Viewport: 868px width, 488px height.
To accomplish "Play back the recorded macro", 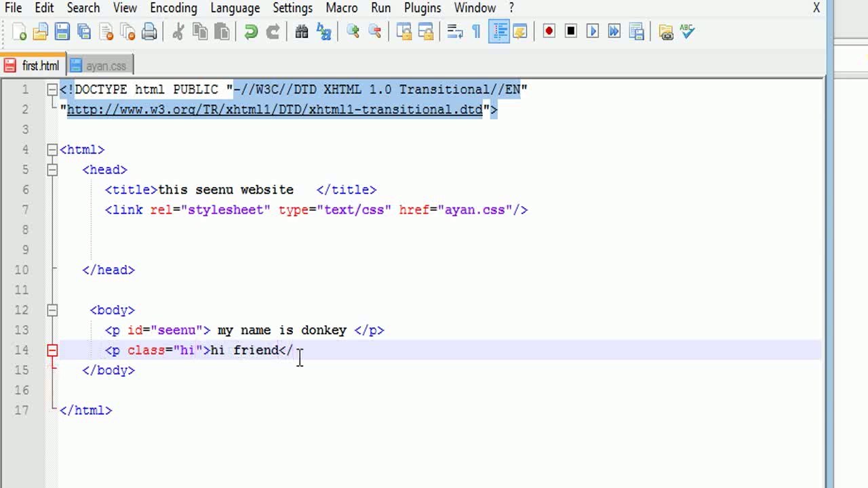I will (x=593, y=32).
